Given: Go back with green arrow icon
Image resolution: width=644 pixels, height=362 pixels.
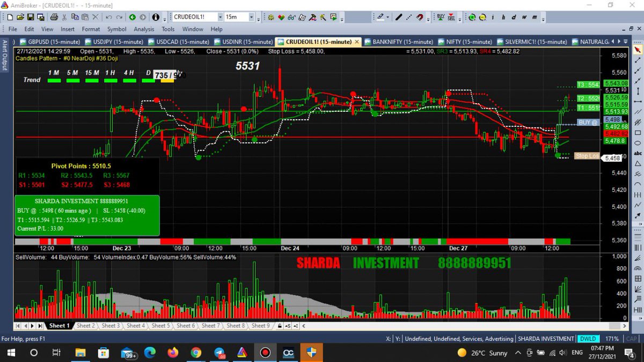Looking at the screenshot, I should coord(132,17).
